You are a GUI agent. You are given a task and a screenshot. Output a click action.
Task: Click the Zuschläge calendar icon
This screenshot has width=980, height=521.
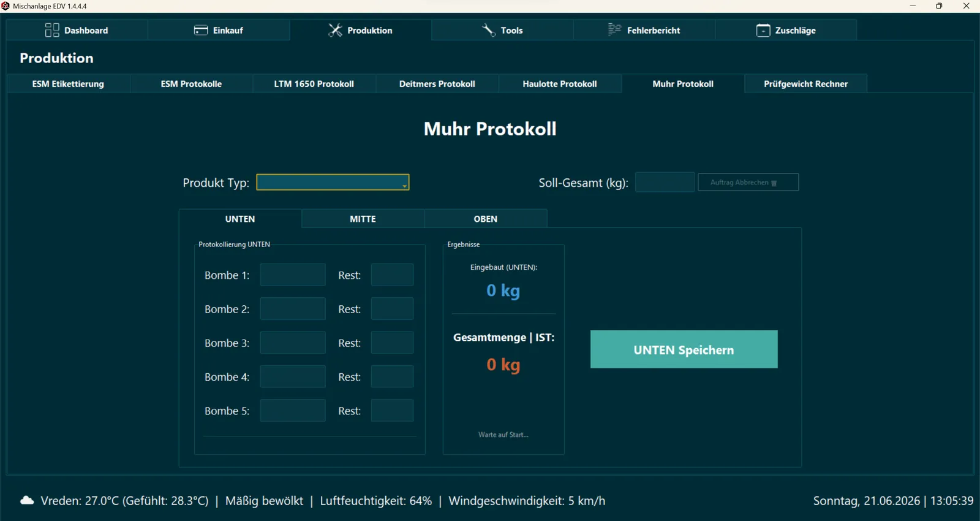coord(763,30)
